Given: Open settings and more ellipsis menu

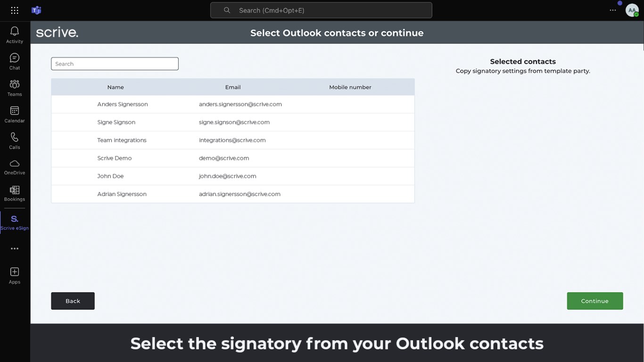Looking at the screenshot, I should [x=613, y=10].
